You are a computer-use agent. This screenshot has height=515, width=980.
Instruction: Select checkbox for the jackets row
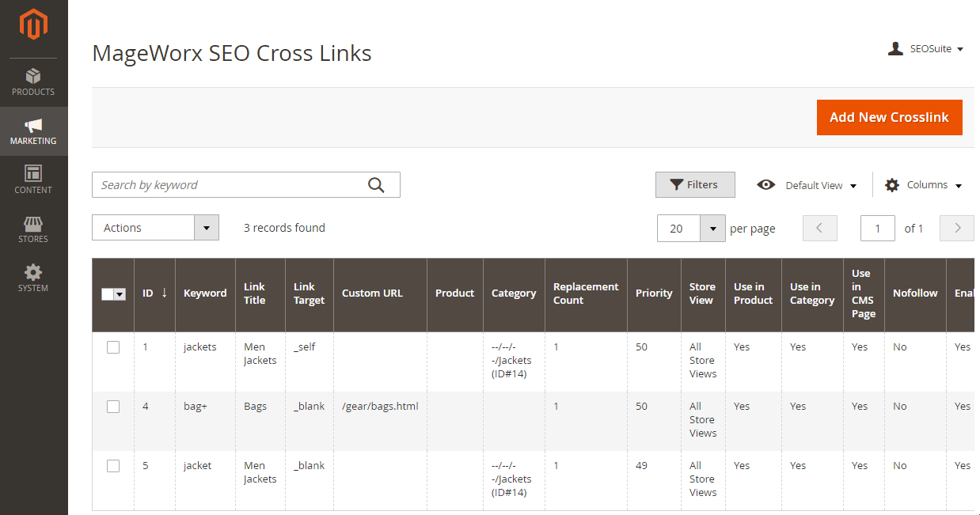[x=113, y=347]
